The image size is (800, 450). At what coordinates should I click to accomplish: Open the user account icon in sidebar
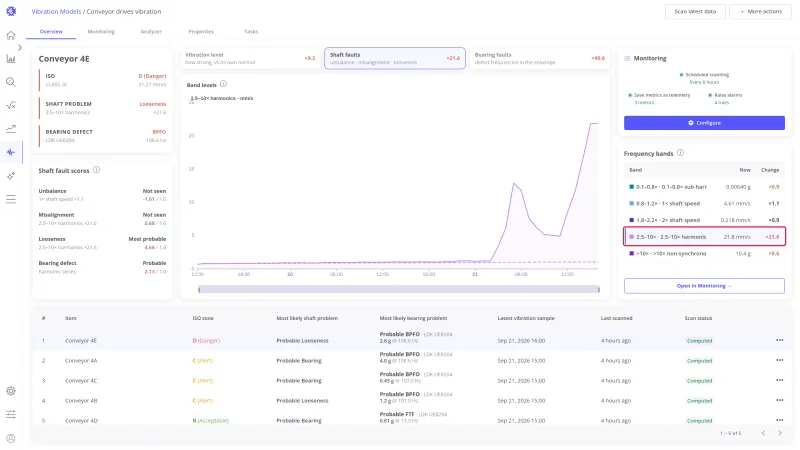[x=11, y=438]
